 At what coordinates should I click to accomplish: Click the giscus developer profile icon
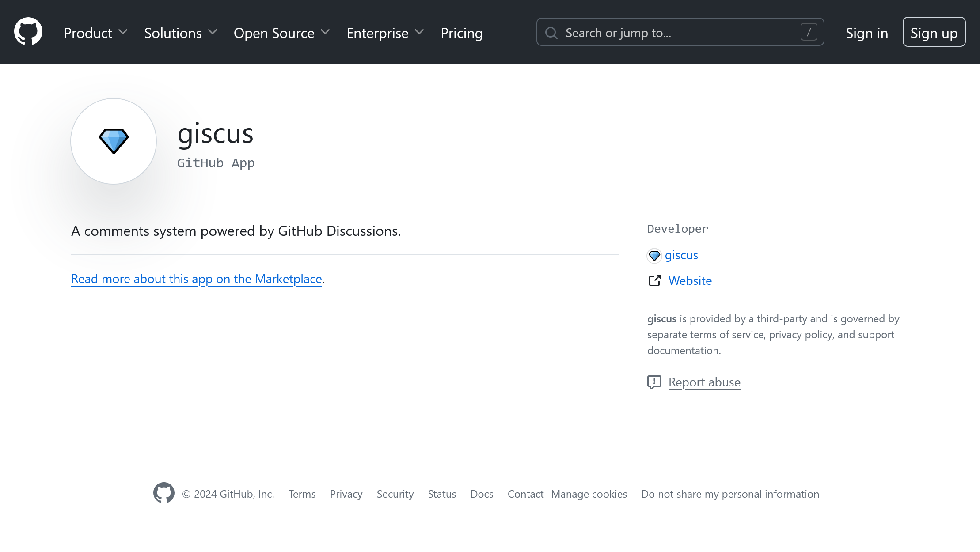point(653,255)
